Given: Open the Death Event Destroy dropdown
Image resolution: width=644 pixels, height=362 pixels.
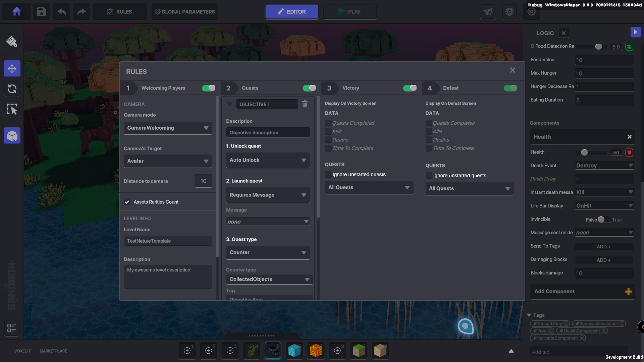Looking at the screenshot, I should coord(604,166).
